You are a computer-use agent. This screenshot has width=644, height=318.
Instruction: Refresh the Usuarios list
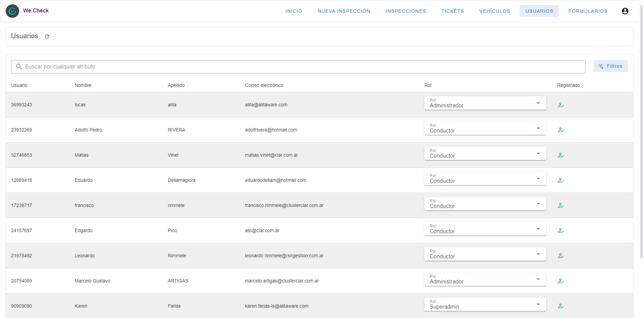pyautogui.click(x=47, y=37)
